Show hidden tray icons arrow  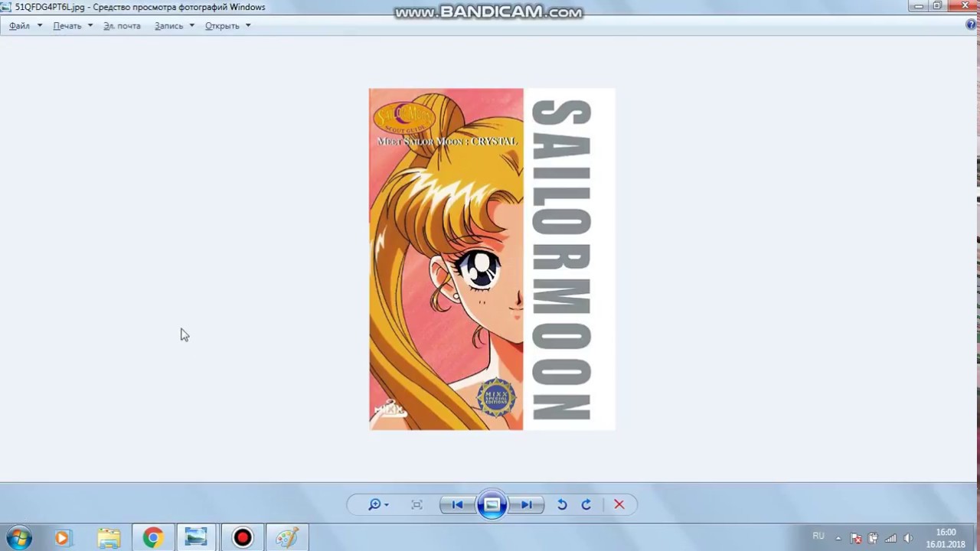tap(838, 538)
